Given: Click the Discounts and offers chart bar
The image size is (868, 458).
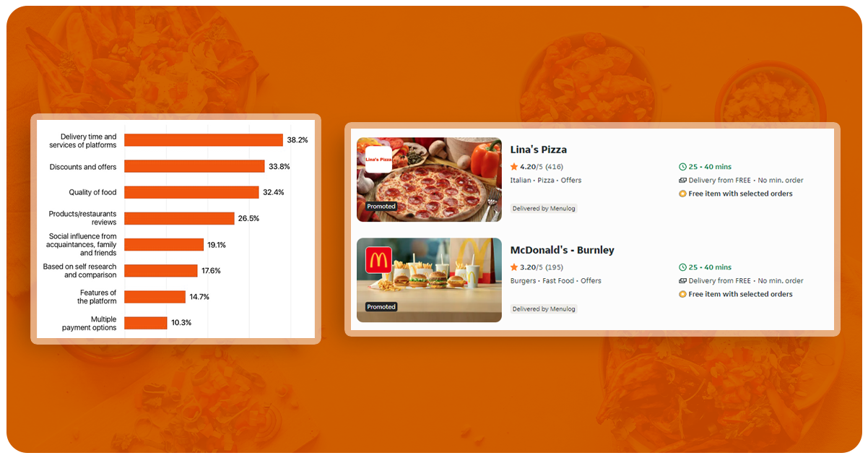Looking at the screenshot, I should click(x=194, y=166).
